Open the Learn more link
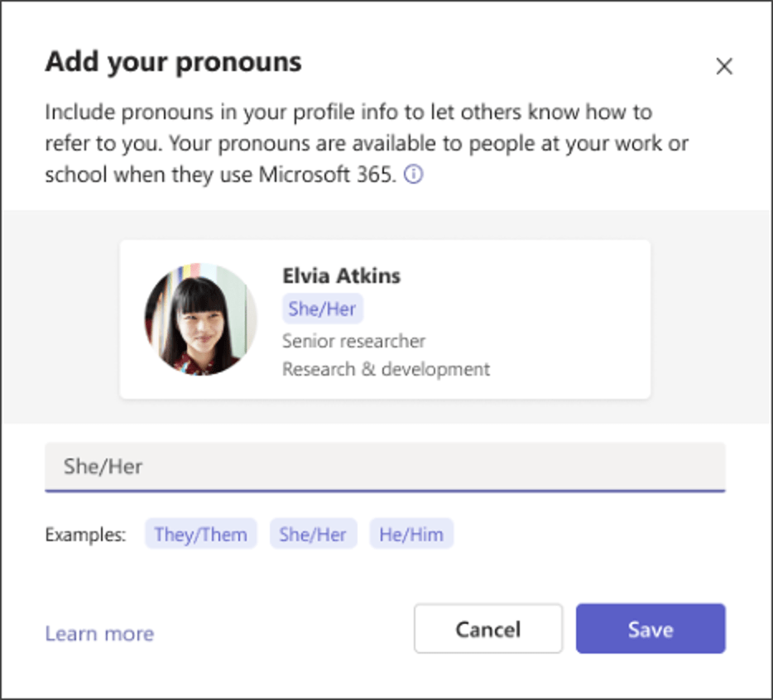The height and width of the screenshot is (700, 773). pos(98,633)
